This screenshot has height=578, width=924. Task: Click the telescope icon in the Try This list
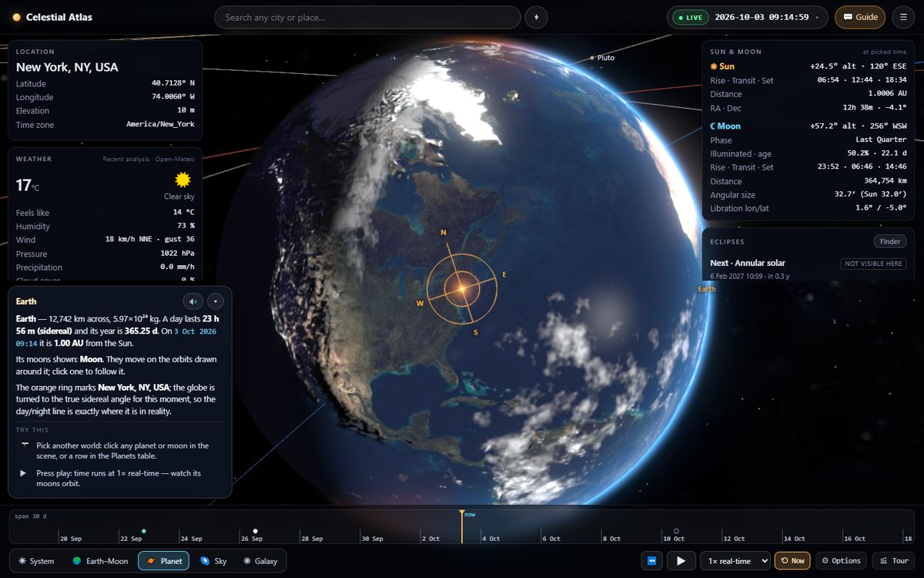(x=25, y=445)
